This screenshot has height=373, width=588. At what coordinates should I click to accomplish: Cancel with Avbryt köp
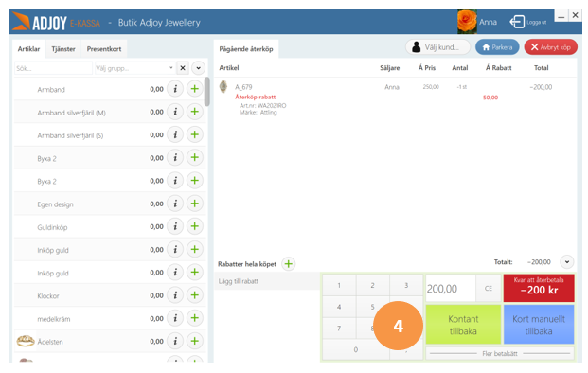(550, 47)
